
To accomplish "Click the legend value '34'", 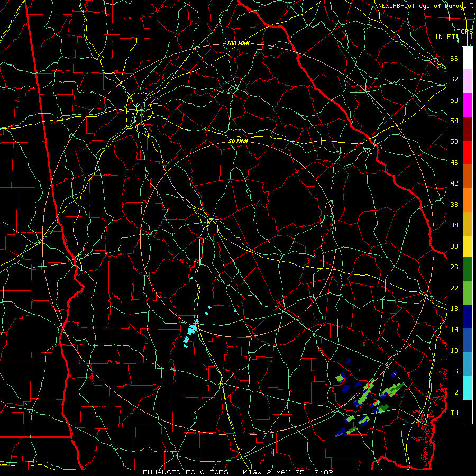I will (x=454, y=225).
